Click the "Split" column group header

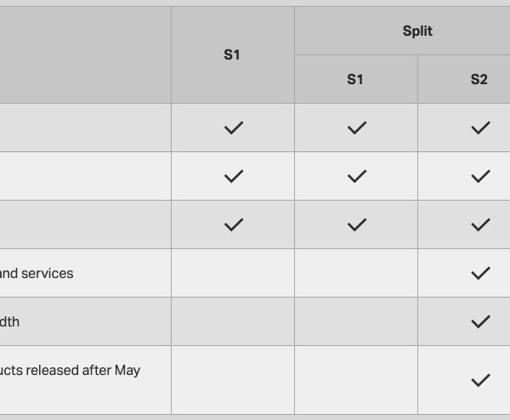(417, 31)
